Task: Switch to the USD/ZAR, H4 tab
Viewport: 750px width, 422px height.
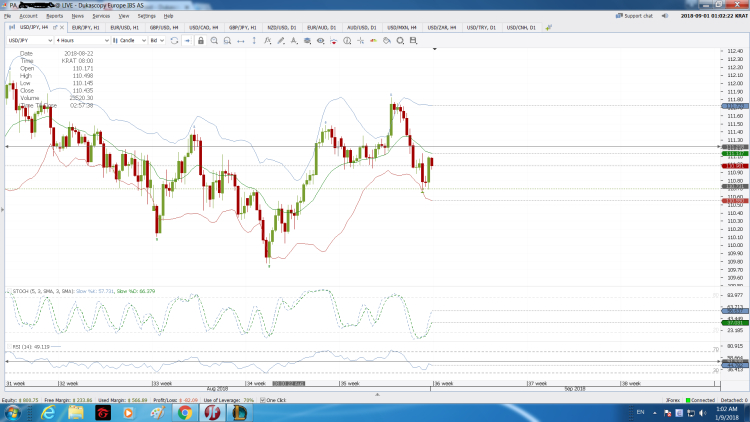Action: (441, 28)
